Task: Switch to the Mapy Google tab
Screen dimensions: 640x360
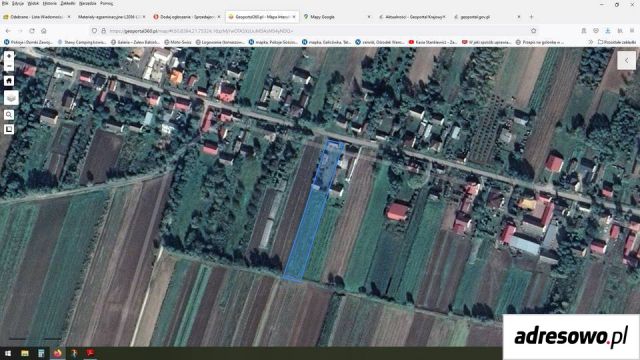Action: pos(337,17)
